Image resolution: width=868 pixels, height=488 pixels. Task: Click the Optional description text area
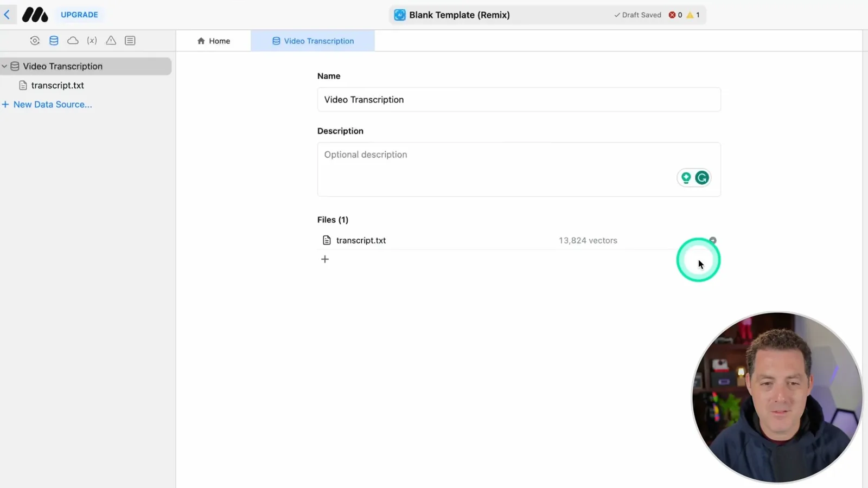click(519, 169)
